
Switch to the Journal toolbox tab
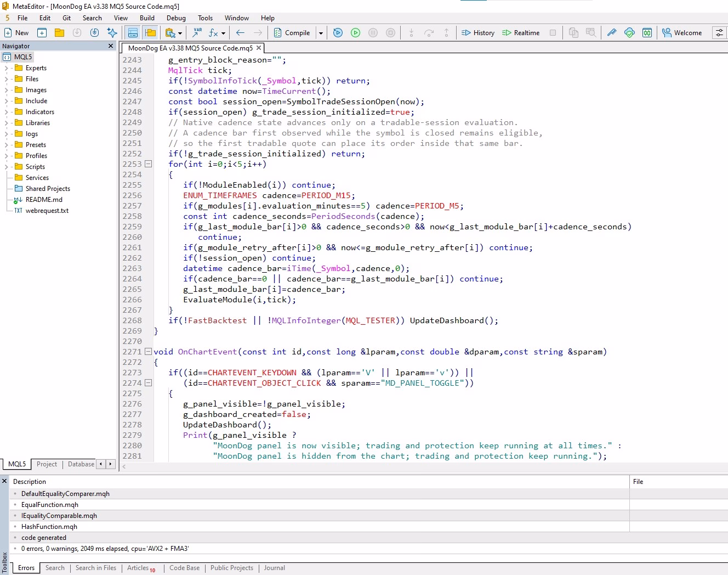[275, 568]
